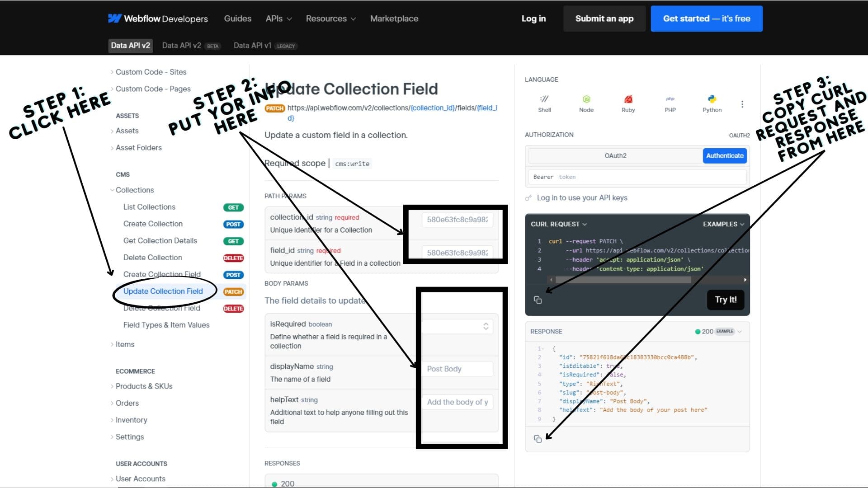Open the EXAMPLES dropdown

[x=723, y=224]
